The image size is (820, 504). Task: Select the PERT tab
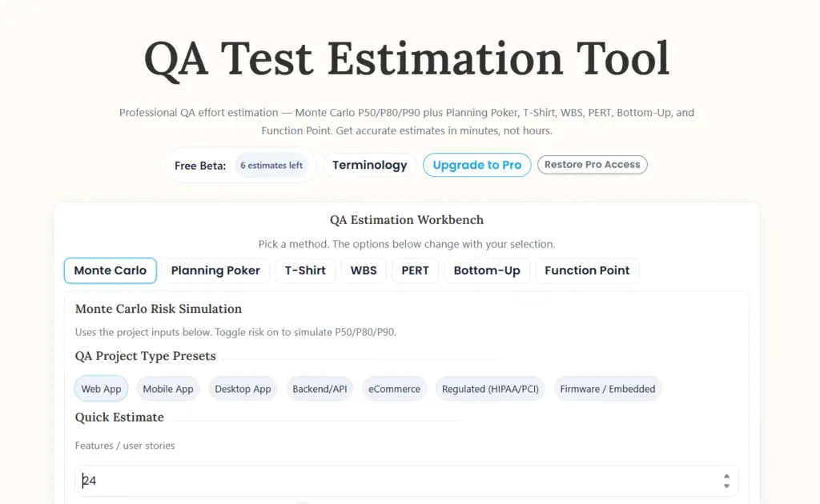coord(416,270)
